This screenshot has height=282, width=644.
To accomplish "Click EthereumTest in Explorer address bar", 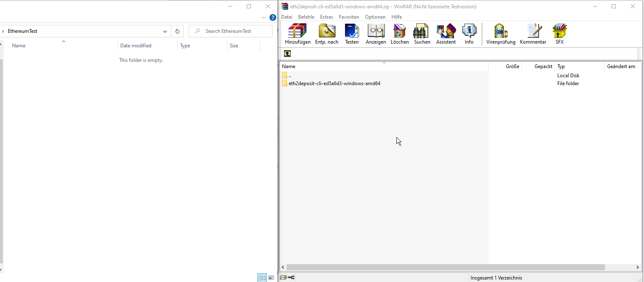I will tap(23, 31).
